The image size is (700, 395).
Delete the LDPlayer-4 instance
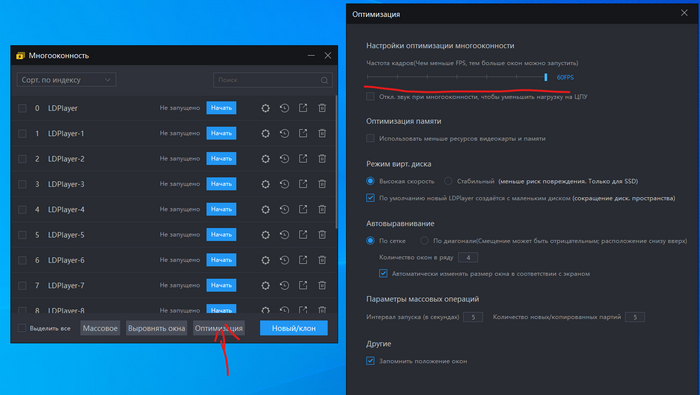[x=322, y=209]
